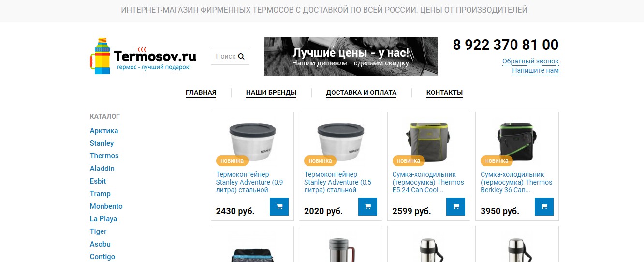Open ДОСТАВКА И ОПЛАТА page

pos(361,92)
